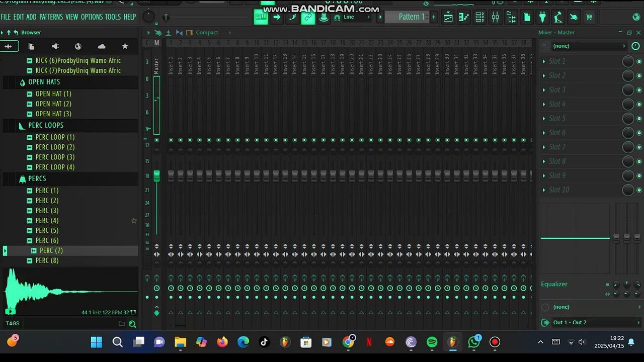Screen dimensions: 644x362
Task: Toggle Slot 5 effect enable switch
Action: tap(639, 119)
